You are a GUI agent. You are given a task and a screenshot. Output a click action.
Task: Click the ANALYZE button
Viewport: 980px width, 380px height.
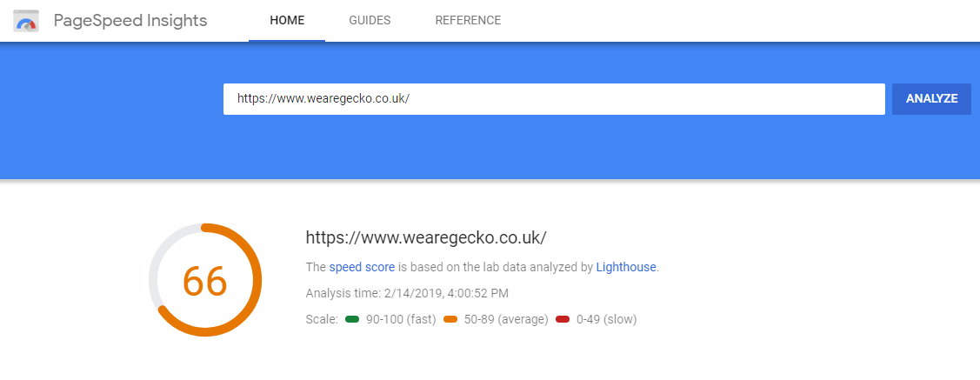tap(932, 99)
